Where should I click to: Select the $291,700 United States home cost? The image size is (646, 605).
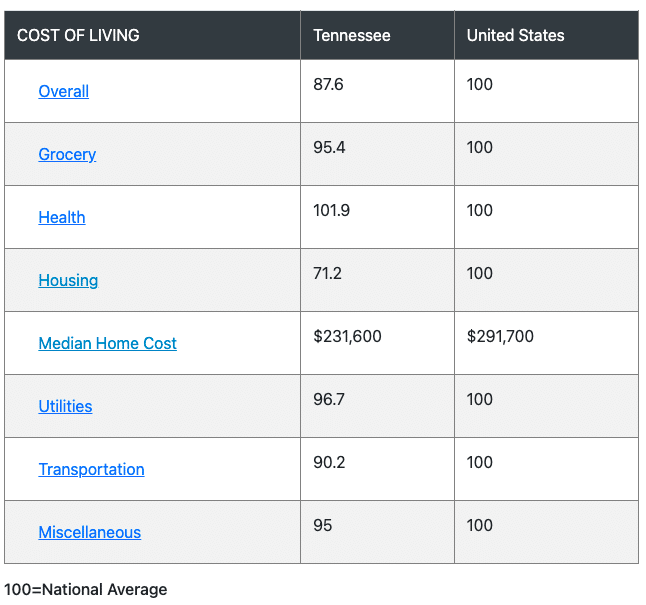[x=500, y=336]
